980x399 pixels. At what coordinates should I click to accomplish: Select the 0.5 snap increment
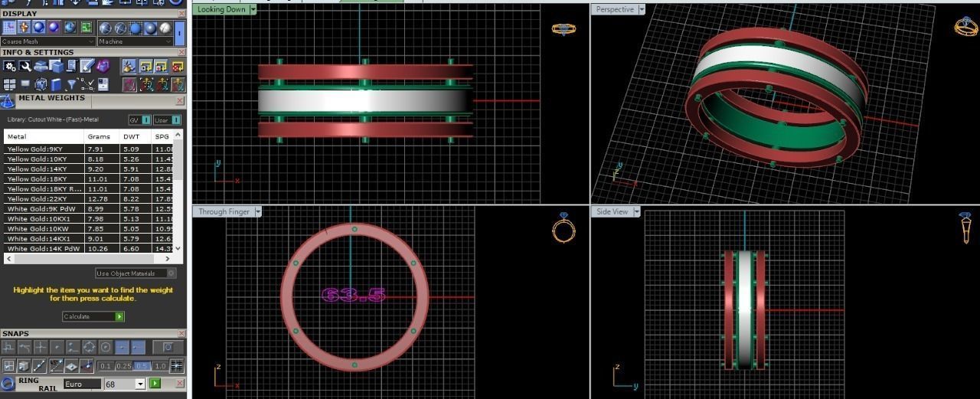point(142,366)
